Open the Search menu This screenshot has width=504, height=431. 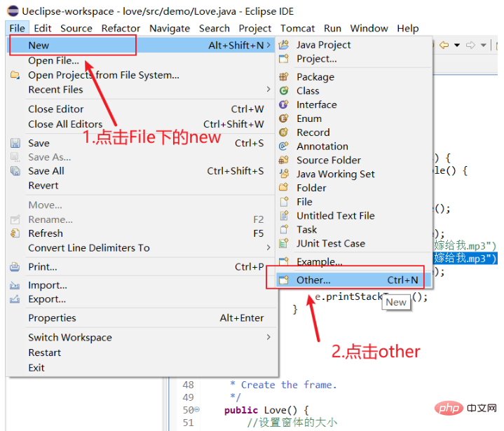214,28
